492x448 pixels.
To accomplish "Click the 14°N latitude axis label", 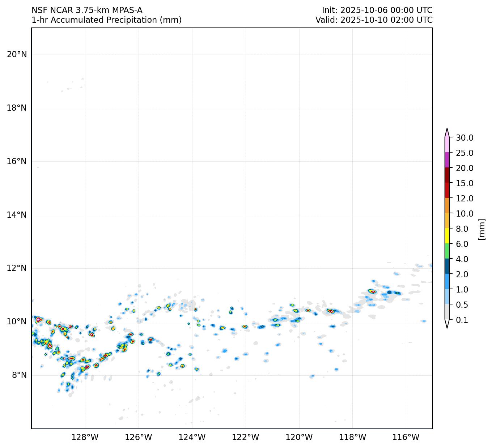I will click(x=17, y=215).
